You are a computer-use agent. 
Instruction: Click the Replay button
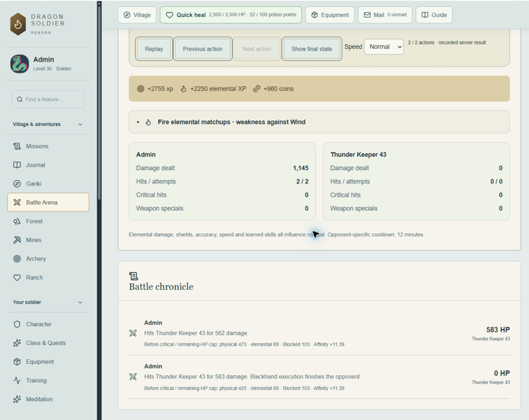pos(154,49)
